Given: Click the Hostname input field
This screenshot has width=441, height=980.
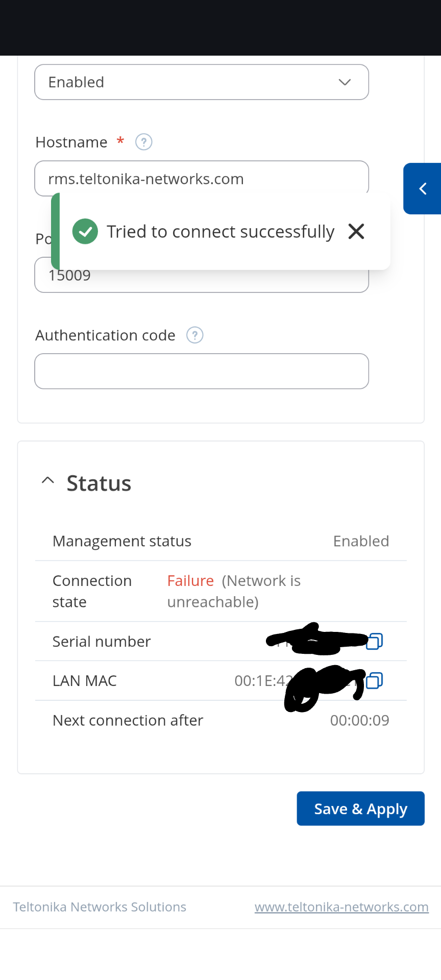Looking at the screenshot, I should [x=202, y=178].
